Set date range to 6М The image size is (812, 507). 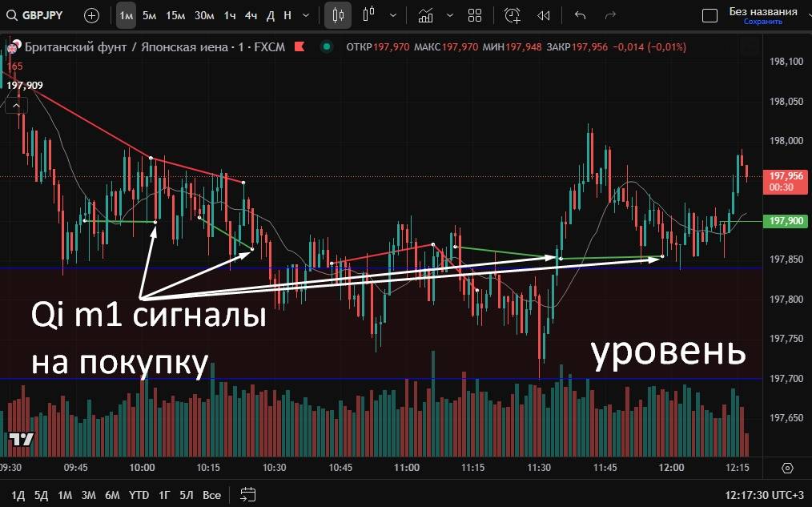point(112,495)
